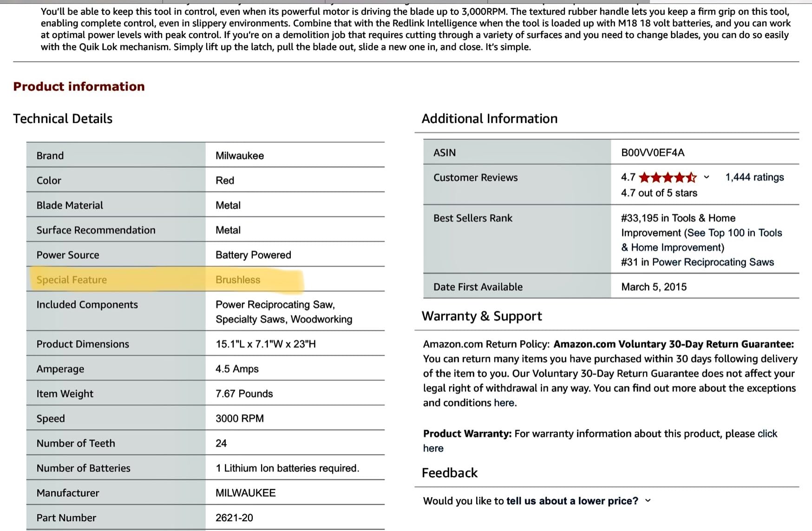Click the Technical Details heading

[x=63, y=118]
